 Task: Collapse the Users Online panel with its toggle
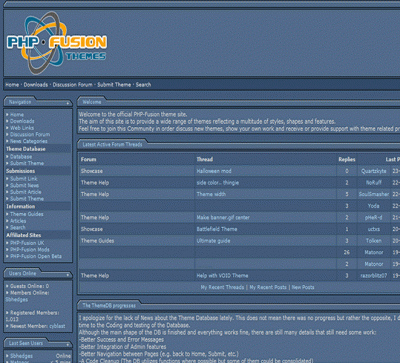pyautogui.click(x=68, y=275)
